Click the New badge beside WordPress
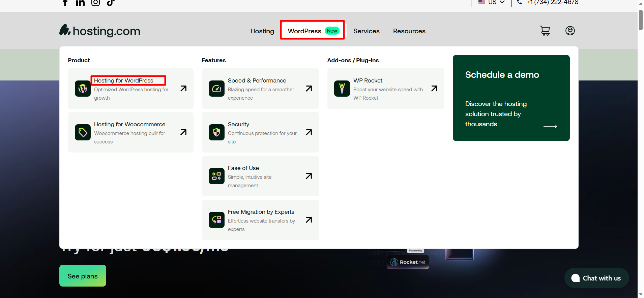The image size is (644, 298). click(332, 31)
